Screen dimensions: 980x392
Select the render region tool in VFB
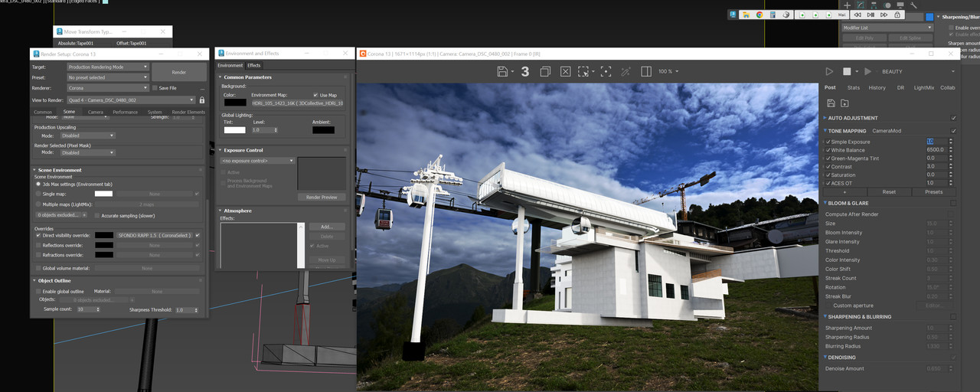click(584, 71)
